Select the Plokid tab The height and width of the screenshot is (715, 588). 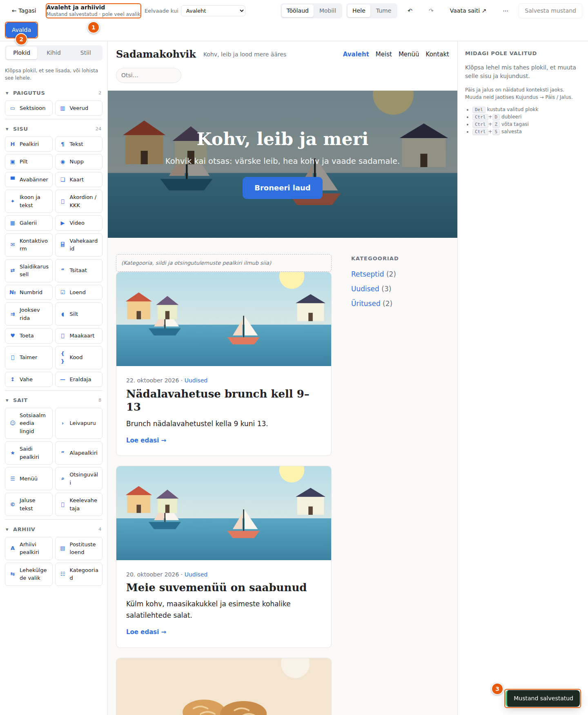click(x=22, y=53)
